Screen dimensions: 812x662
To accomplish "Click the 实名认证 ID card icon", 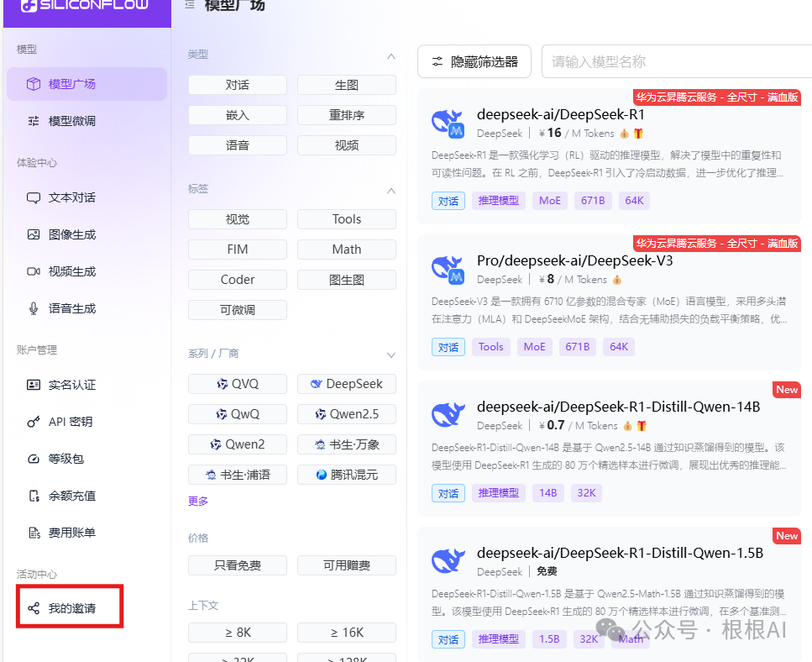I will click(x=34, y=385).
